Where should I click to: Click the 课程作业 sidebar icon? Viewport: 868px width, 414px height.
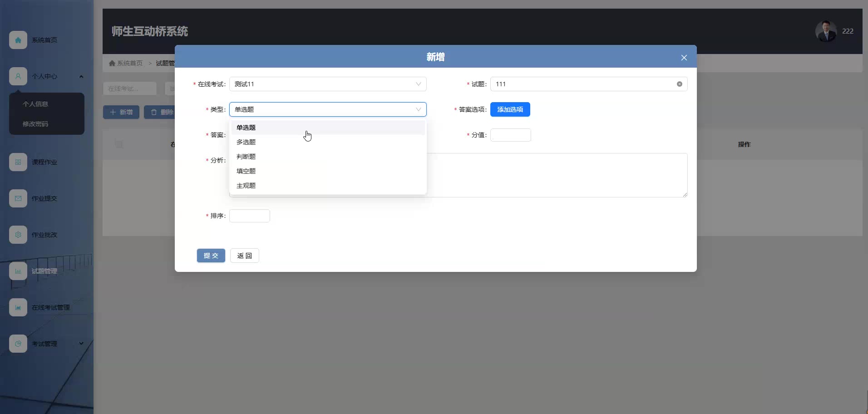[x=18, y=162]
